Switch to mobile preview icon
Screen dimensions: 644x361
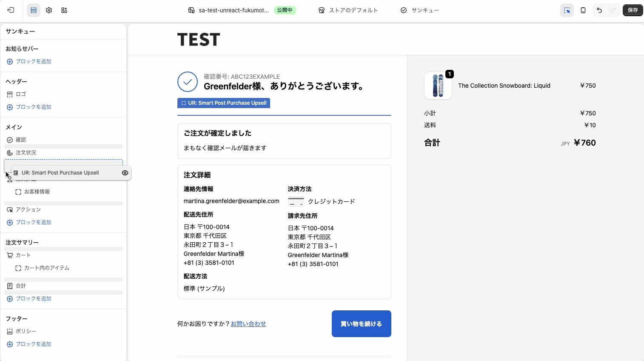coord(583,10)
